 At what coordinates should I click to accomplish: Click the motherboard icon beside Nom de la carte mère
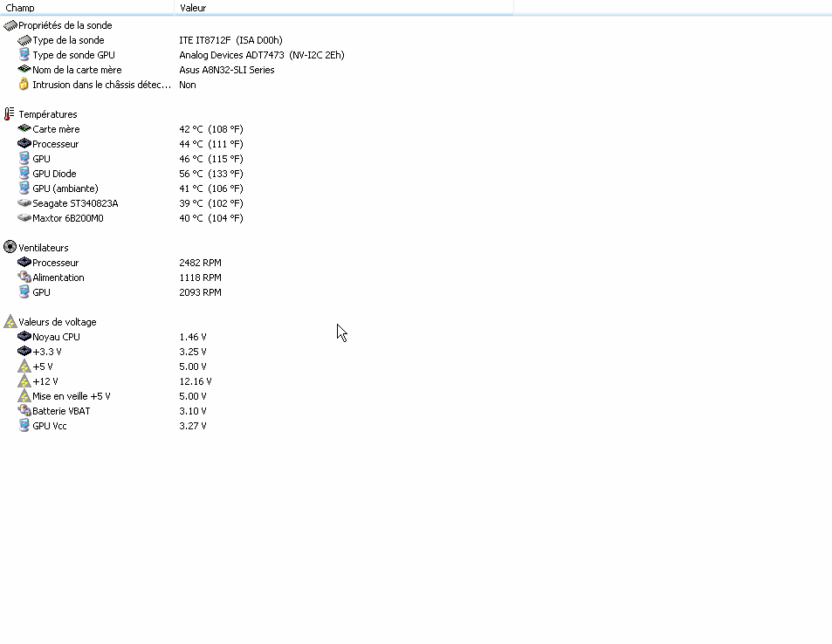24,69
